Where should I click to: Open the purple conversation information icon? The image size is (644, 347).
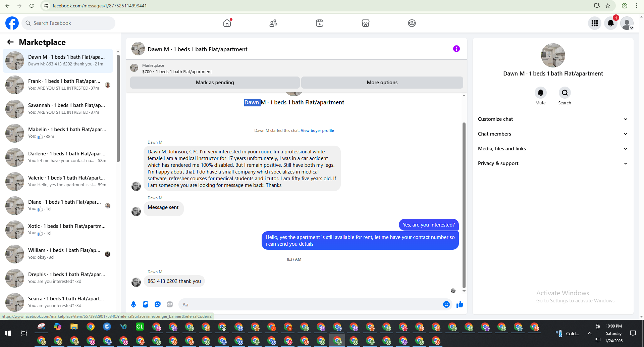click(457, 49)
